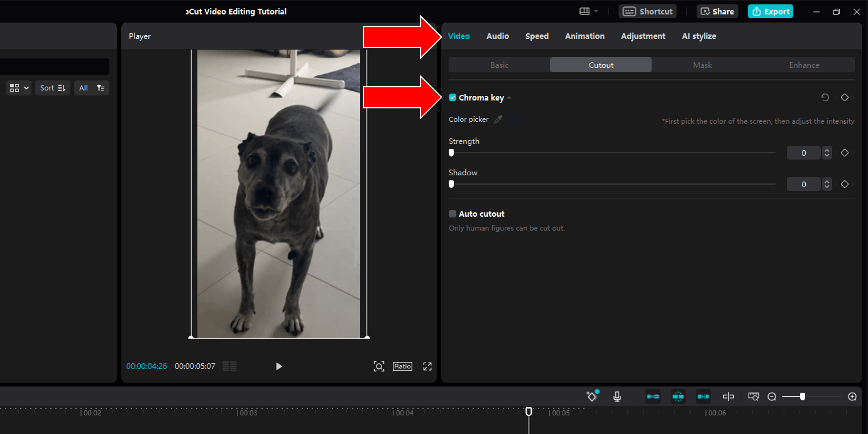Toggle fullscreen preview

pos(427,366)
